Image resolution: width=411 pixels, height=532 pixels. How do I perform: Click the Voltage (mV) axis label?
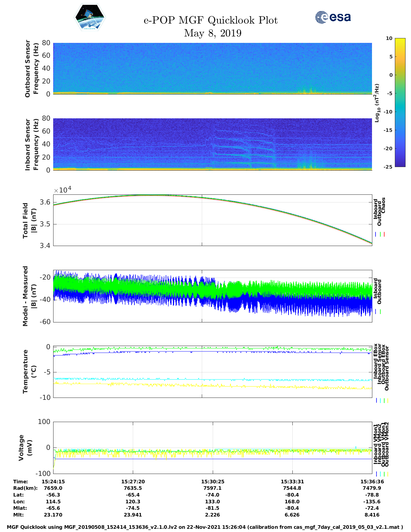point(25,448)
